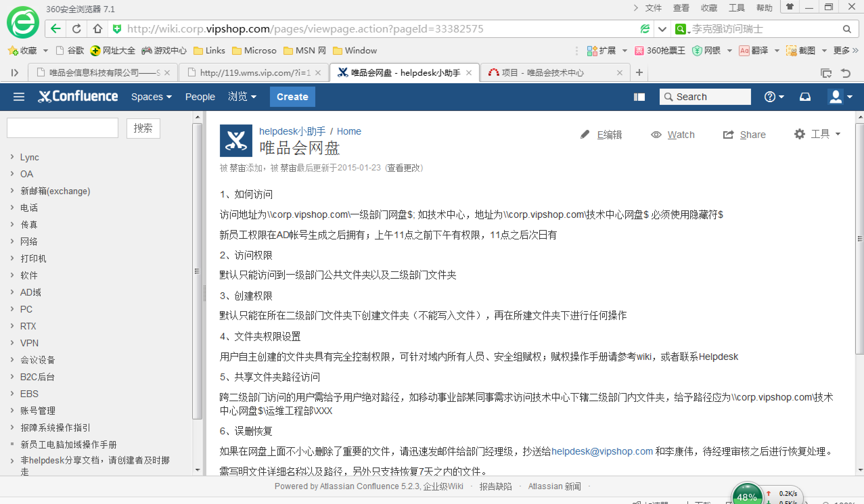
Task: Open the Confluence help question mark menu
Action: point(774,97)
